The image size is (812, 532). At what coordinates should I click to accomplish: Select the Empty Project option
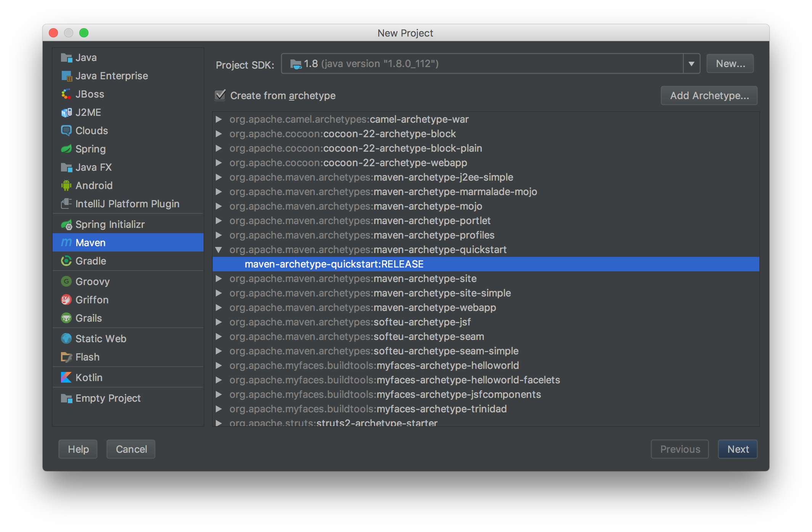(x=108, y=398)
